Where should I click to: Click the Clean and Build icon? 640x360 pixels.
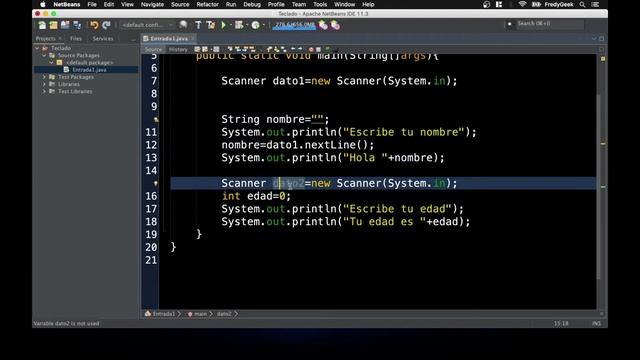[211, 25]
